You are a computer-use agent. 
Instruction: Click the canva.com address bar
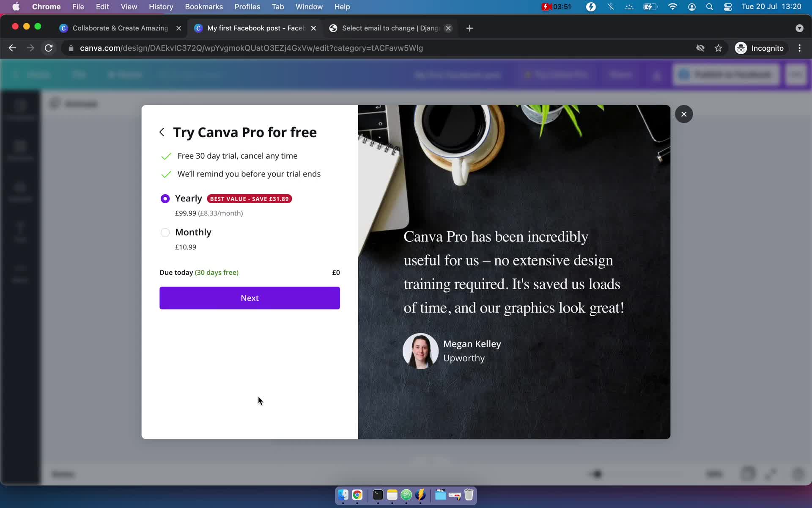click(x=252, y=48)
